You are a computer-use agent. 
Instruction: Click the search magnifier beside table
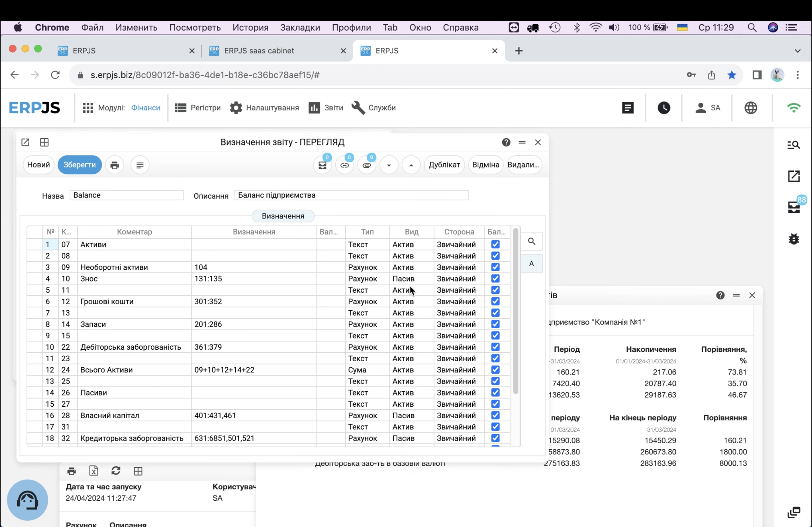point(531,241)
